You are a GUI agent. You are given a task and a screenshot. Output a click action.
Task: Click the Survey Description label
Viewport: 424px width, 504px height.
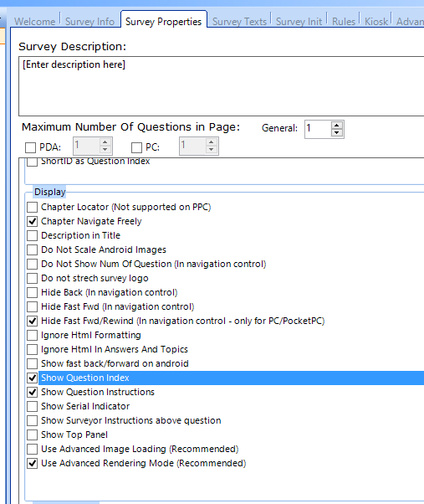72,47
